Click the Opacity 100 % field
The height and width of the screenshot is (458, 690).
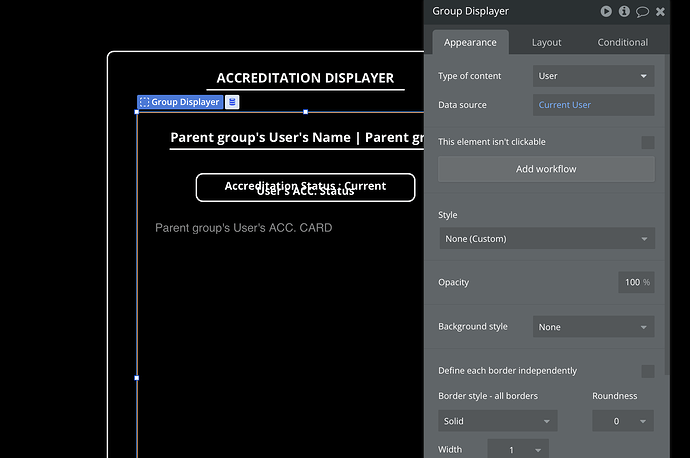tap(636, 282)
